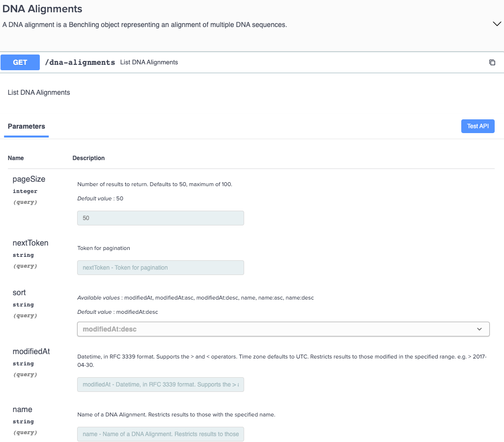Click the Name column header
The image size is (504, 442).
pos(16,158)
